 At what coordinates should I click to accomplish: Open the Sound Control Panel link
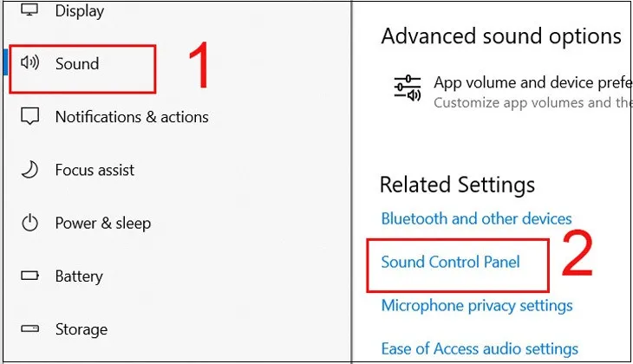pyautogui.click(x=451, y=261)
